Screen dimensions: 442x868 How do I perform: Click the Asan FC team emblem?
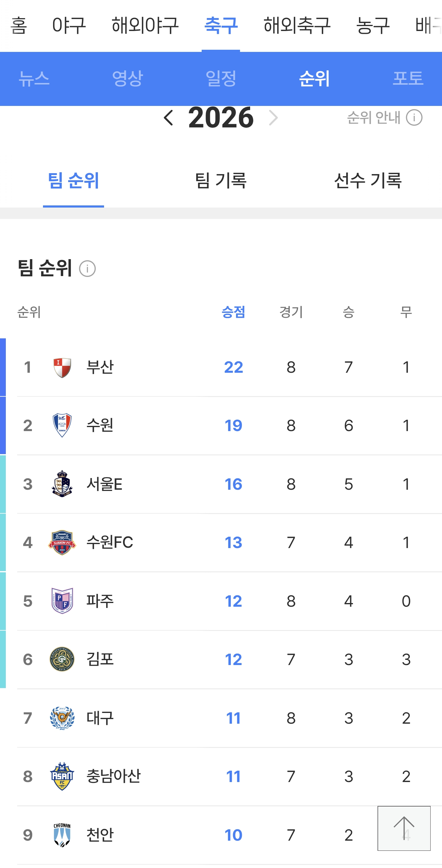click(x=62, y=776)
